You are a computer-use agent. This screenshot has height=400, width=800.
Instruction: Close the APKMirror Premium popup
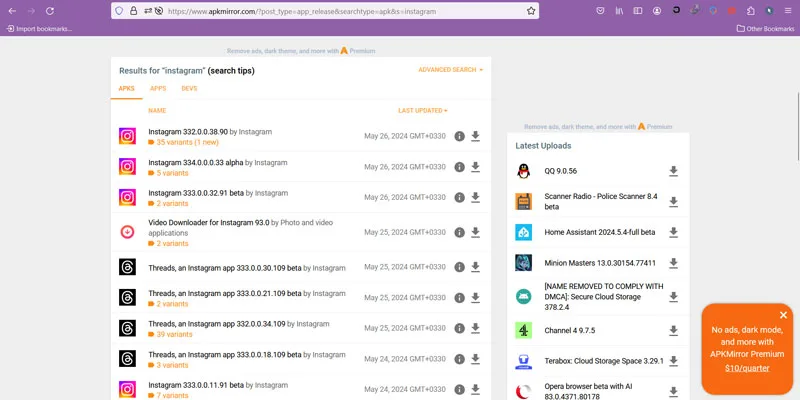pyautogui.click(x=784, y=315)
